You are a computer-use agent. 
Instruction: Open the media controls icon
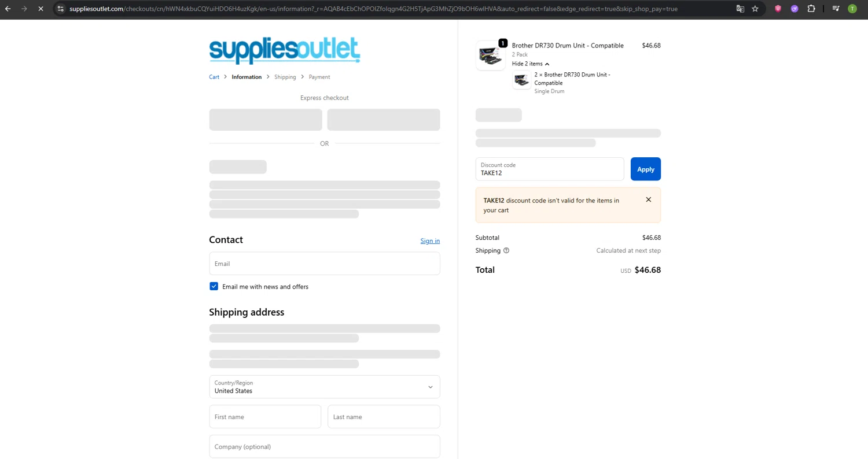coord(836,9)
